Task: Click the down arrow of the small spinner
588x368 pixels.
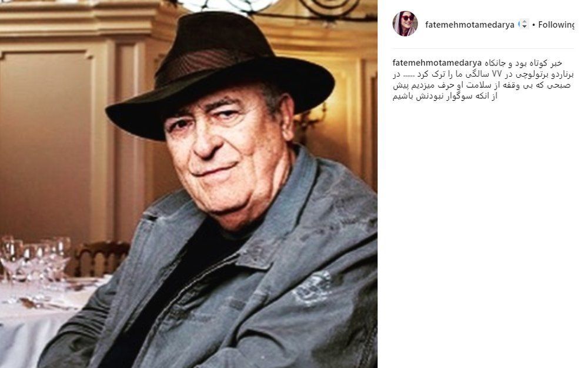Action: tap(524, 27)
